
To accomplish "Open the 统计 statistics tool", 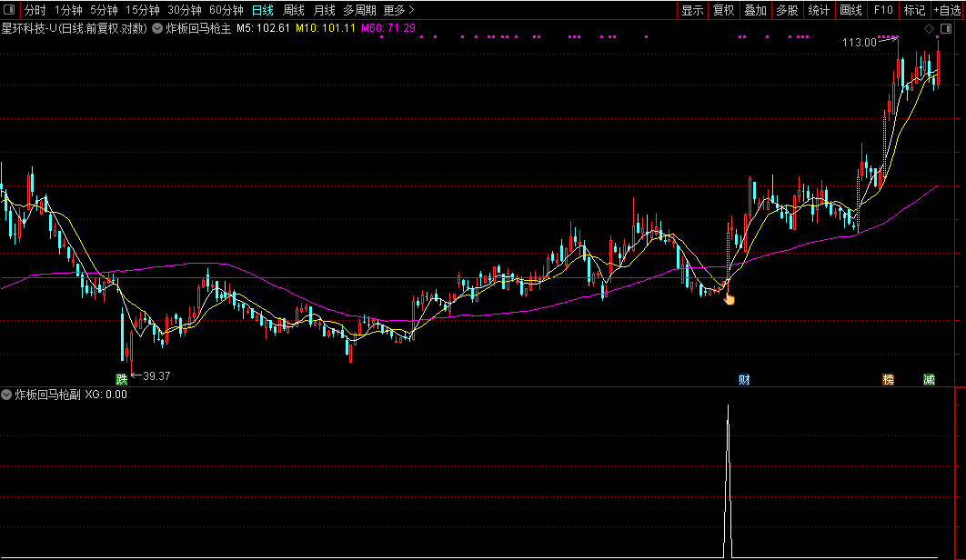I will click(819, 11).
